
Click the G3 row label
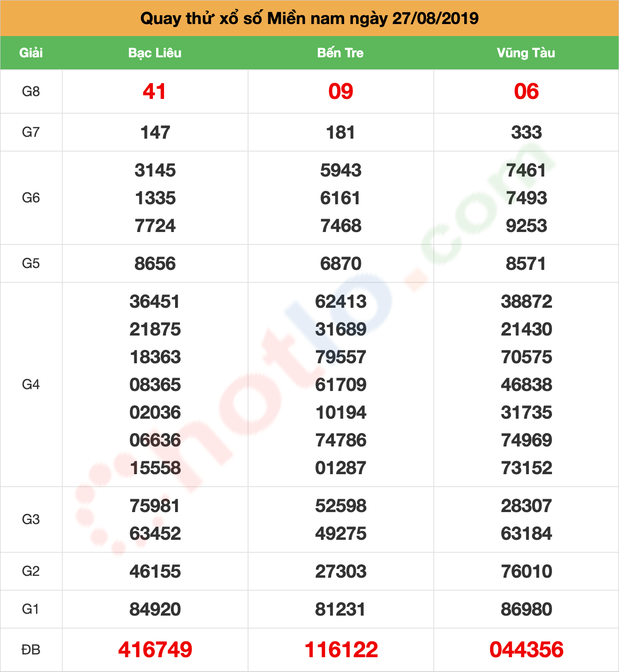tap(31, 519)
